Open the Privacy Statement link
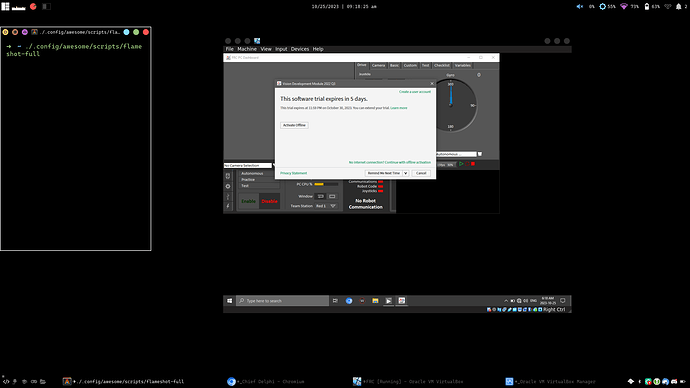This screenshot has width=690, height=388. 294,173
